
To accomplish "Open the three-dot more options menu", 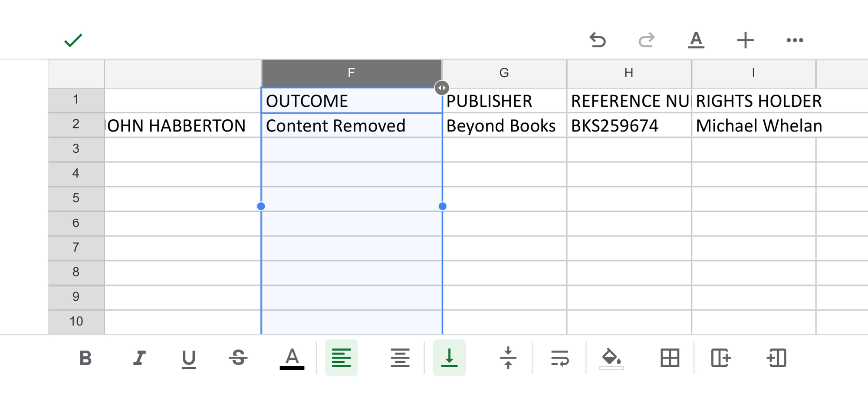I will 795,40.
